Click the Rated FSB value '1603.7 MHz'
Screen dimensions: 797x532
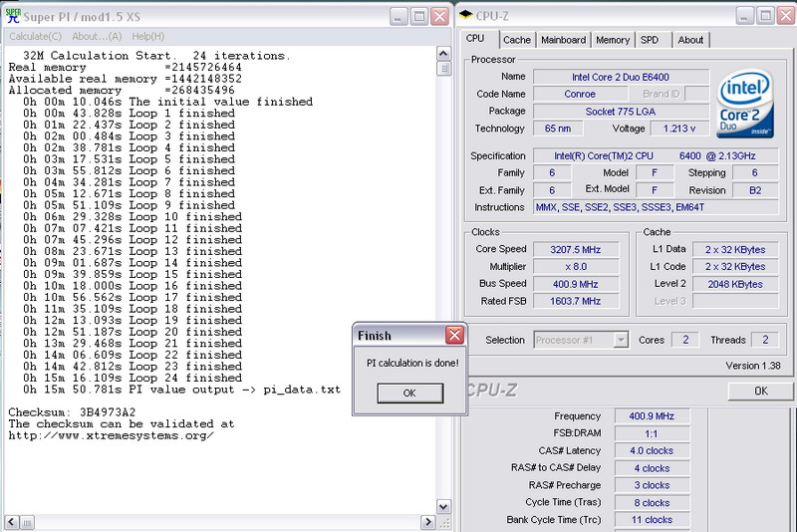click(576, 301)
